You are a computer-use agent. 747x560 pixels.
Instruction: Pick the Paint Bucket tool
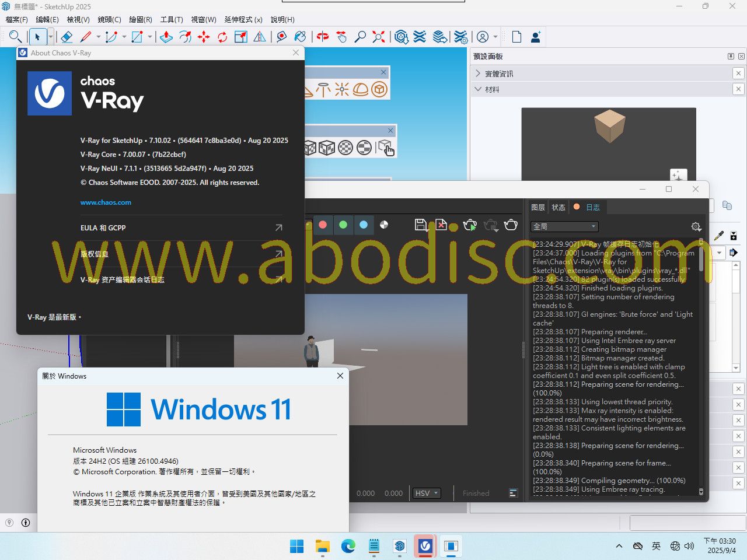click(x=301, y=37)
